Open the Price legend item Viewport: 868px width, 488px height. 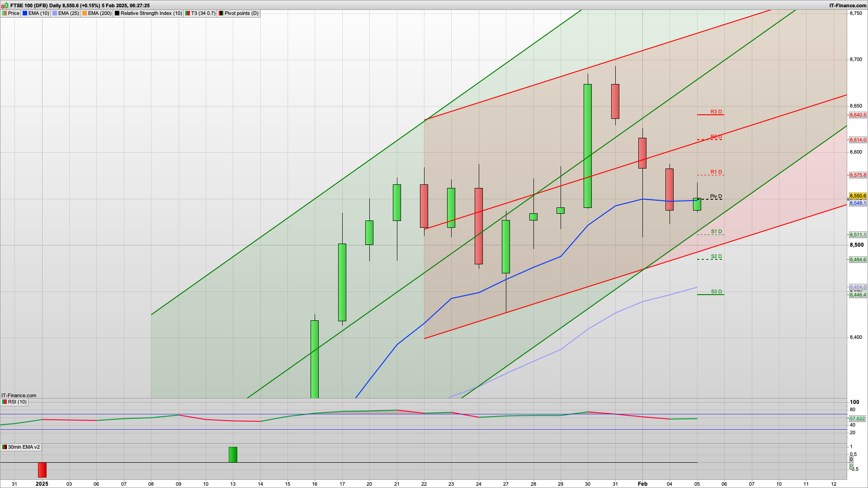pyautogui.click(x=11, y=14)
